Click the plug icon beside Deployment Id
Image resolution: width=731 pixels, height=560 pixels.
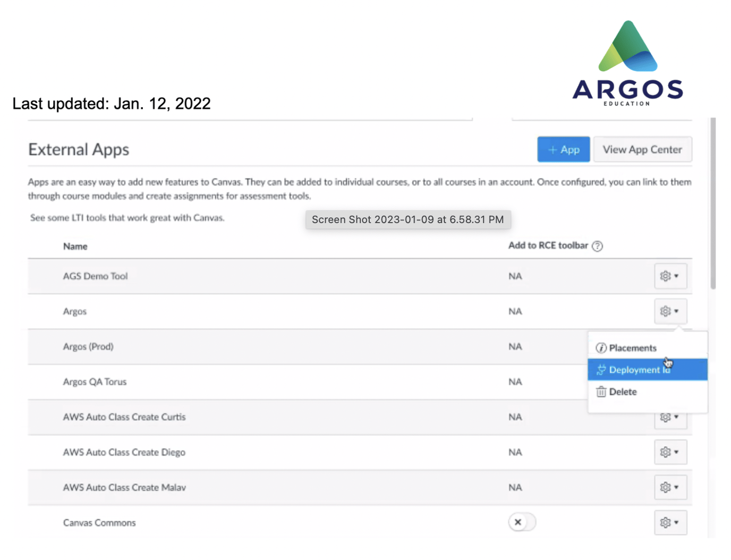tap(601, 370)
